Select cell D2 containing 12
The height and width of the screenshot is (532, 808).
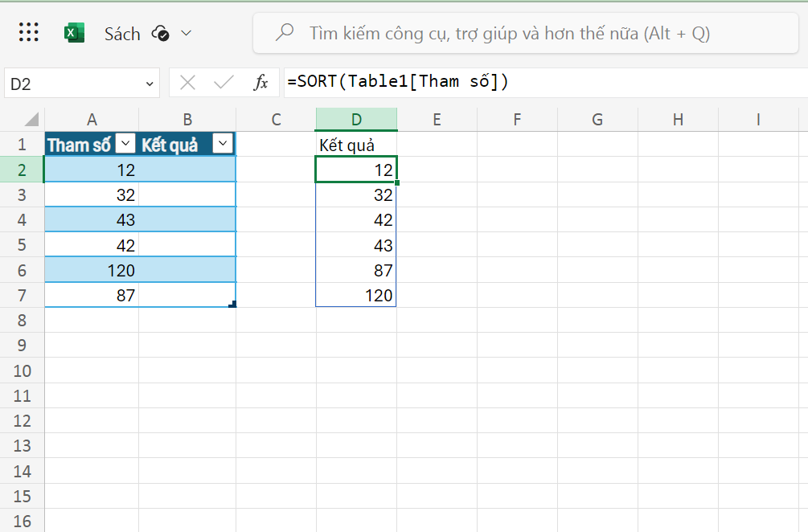(x=356, y=170)
